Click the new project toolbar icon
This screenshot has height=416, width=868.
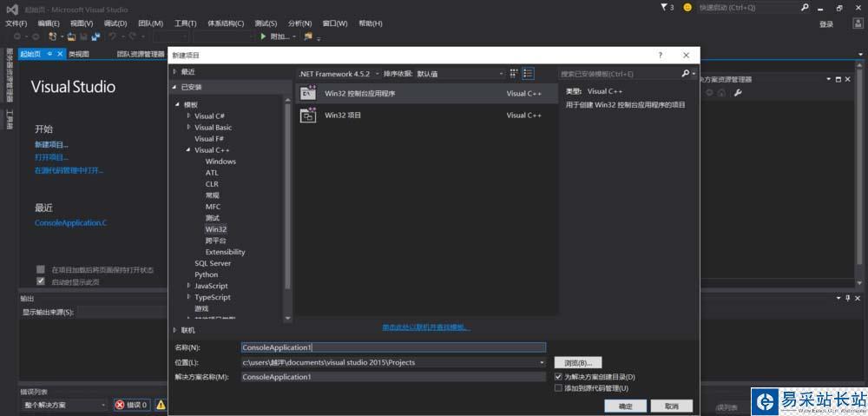(x=53, y=36)
